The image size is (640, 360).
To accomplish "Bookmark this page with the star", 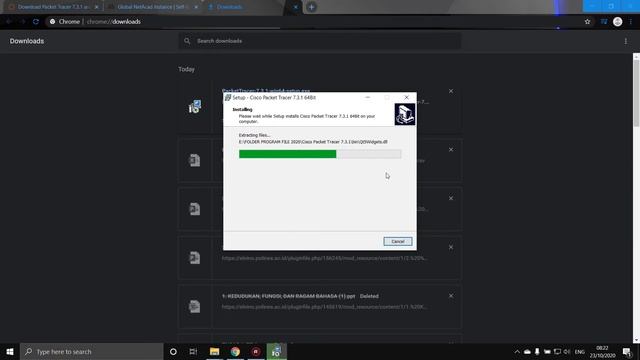I will (587, 22).
